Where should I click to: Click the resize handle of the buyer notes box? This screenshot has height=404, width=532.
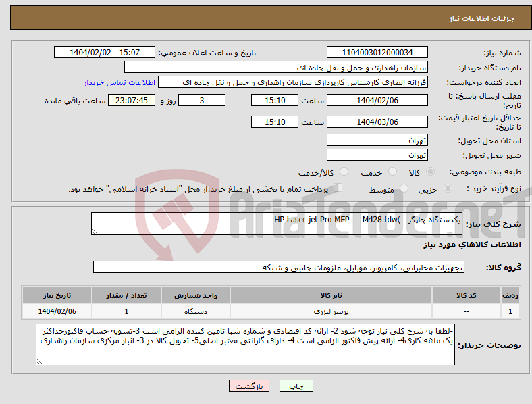coord(39,362)
